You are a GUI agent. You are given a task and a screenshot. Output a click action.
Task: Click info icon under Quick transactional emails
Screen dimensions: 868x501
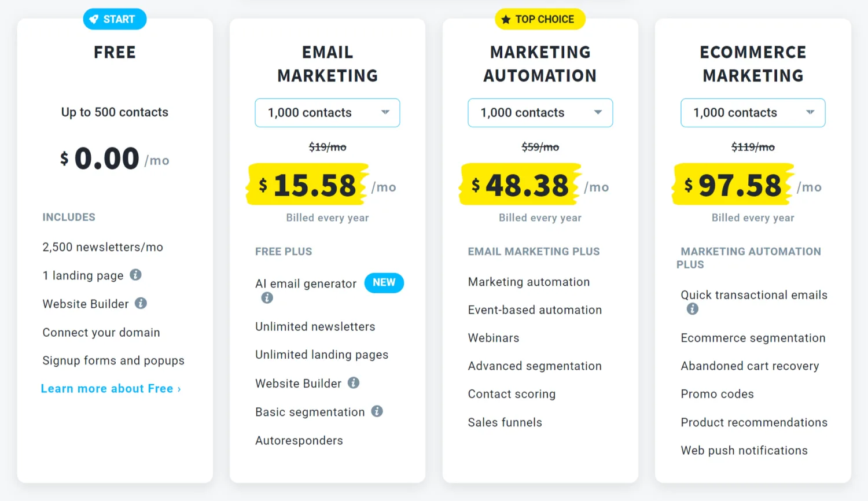click(x=692, y=309)
